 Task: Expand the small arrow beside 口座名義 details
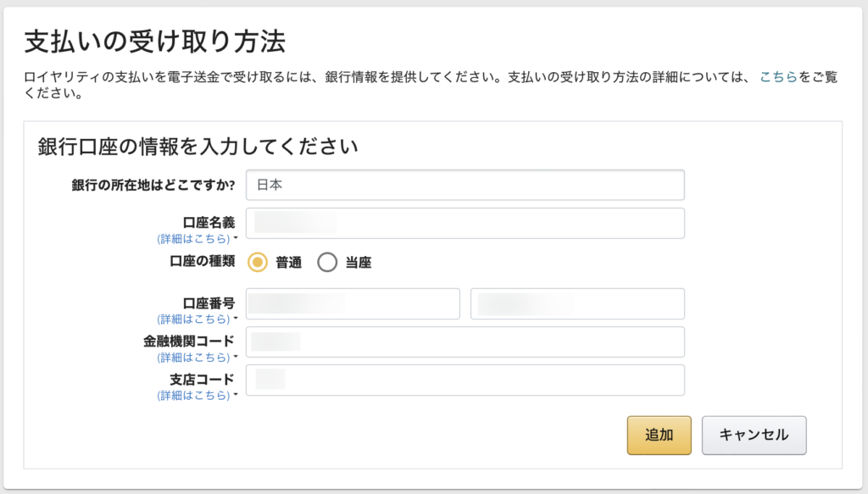pos(236,240)
